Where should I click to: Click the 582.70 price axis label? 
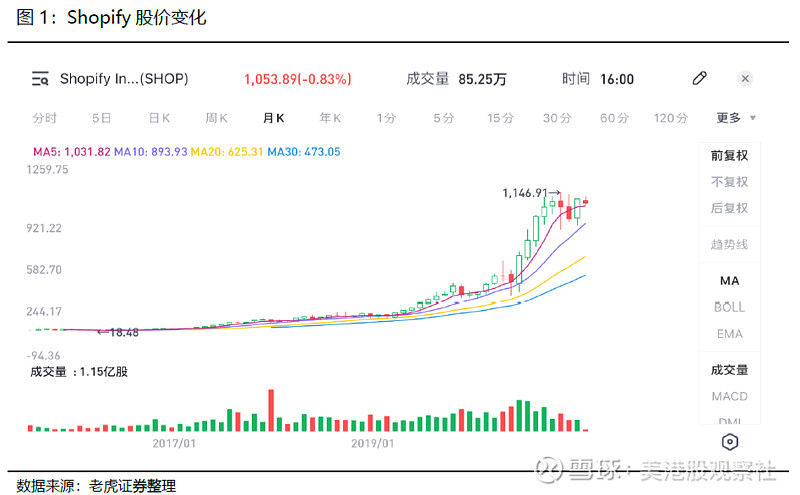[x=44, y=270]
